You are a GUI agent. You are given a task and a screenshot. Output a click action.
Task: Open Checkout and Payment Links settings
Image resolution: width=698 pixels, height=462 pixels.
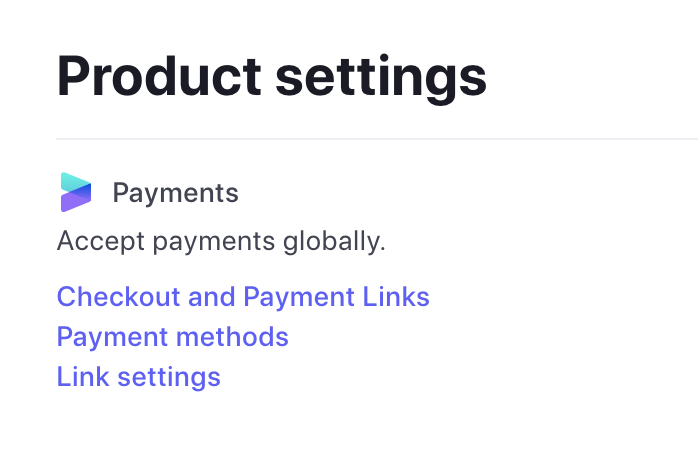243,297
